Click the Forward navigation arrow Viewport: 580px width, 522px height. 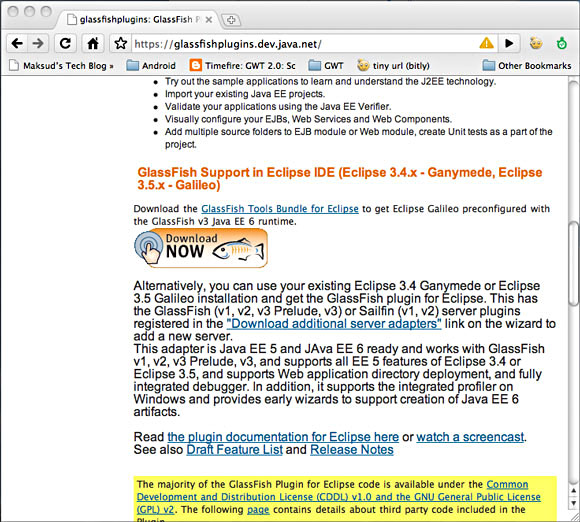(38, 44)
